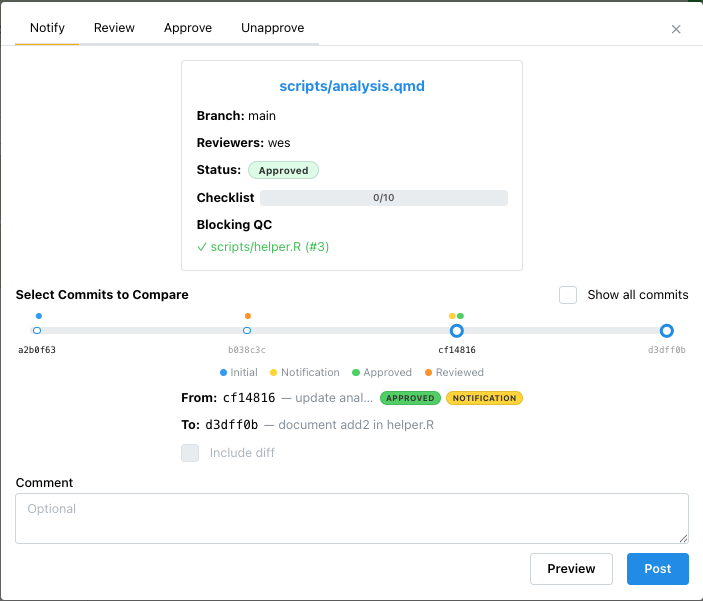Close the dialog with the X icon
This screenshot has height=601, width=703.
click(x=676, y=29)
